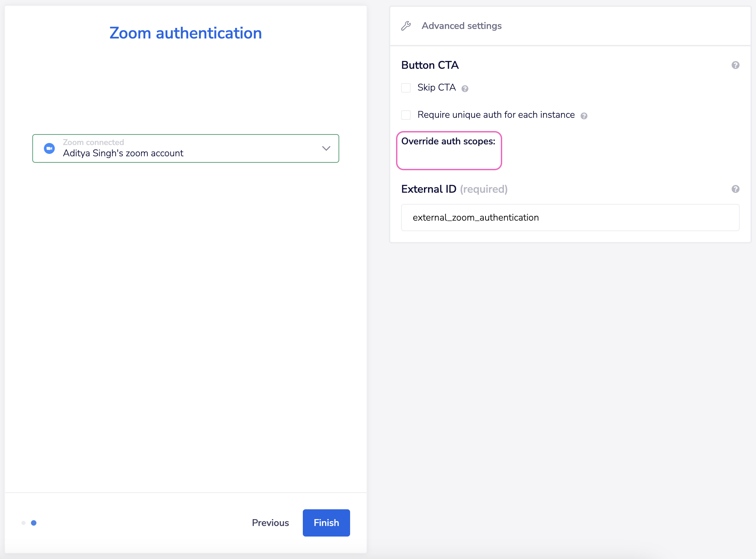Click help icon beside Require unique auth option
Screen dimensions: 756x559
tap(585, 116)
